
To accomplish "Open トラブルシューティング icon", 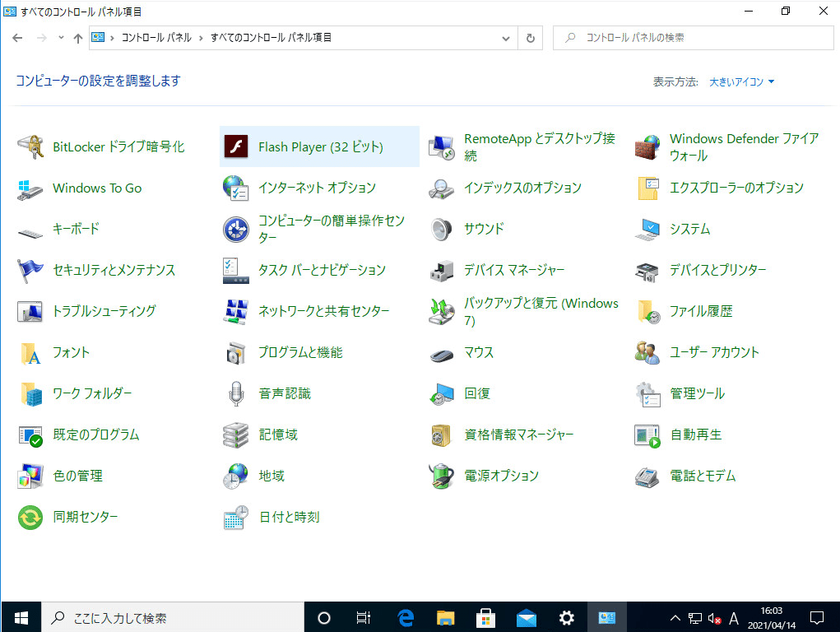I will tap(30, 311).
